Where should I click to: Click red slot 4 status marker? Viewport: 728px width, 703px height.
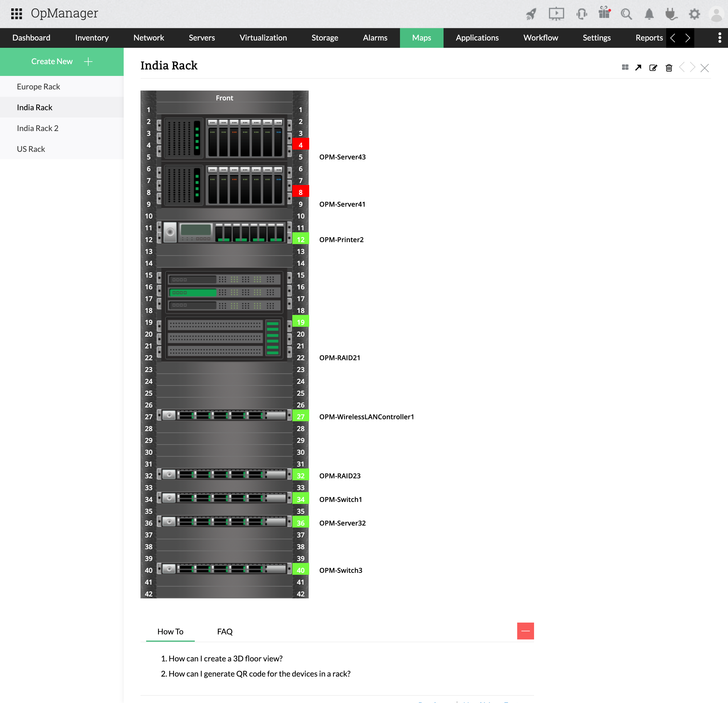click(300, 145)
